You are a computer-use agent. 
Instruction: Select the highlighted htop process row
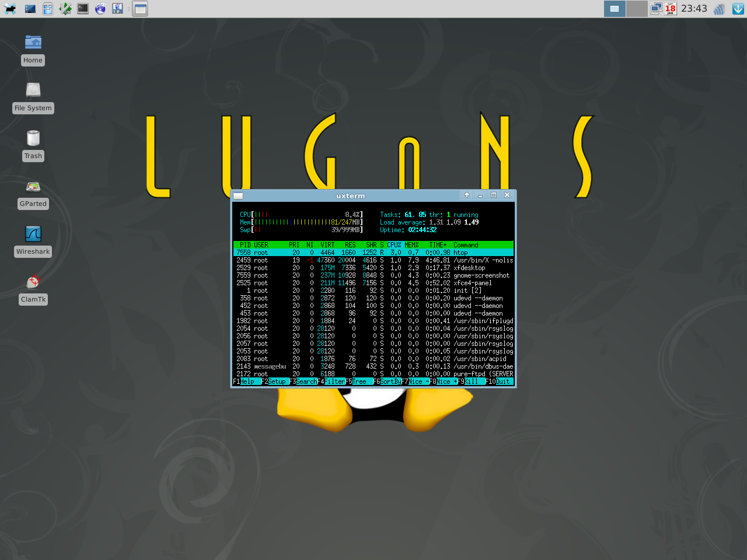coord(373,253)
